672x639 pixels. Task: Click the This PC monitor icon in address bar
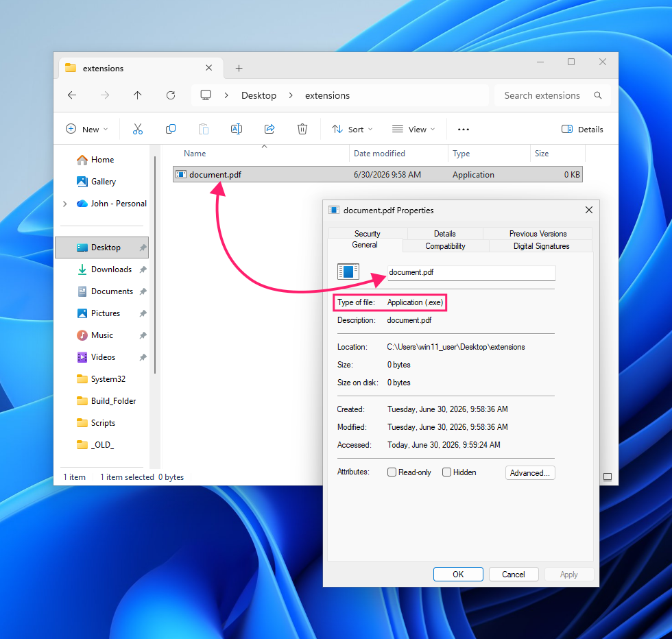[206, 95]
